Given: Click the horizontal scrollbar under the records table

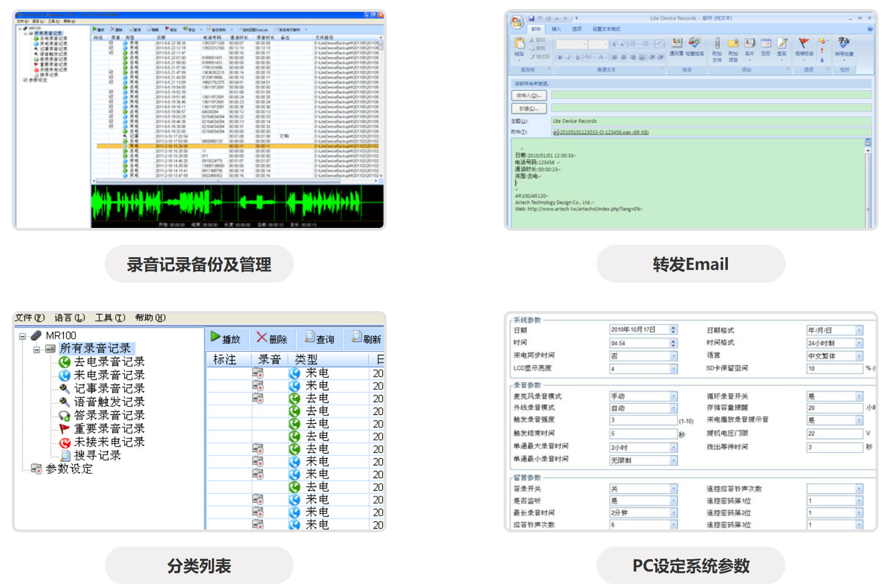Looking at the screenshot, I should [x=236, y=181].
